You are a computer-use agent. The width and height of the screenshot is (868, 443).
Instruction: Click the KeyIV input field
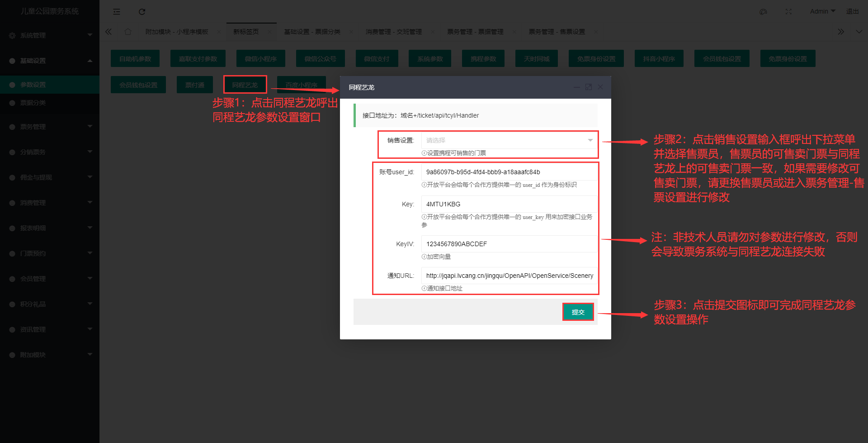pyautogui.click(x=509, y=244)
